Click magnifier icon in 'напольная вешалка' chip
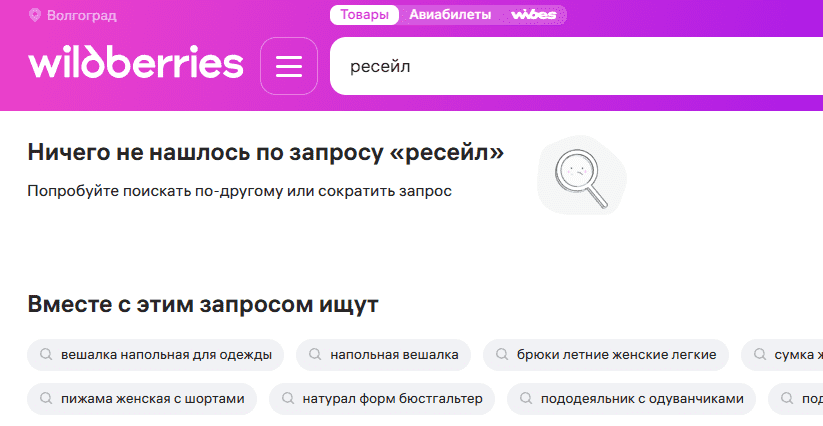Screen dimensions: 823x426 (315, 355)
